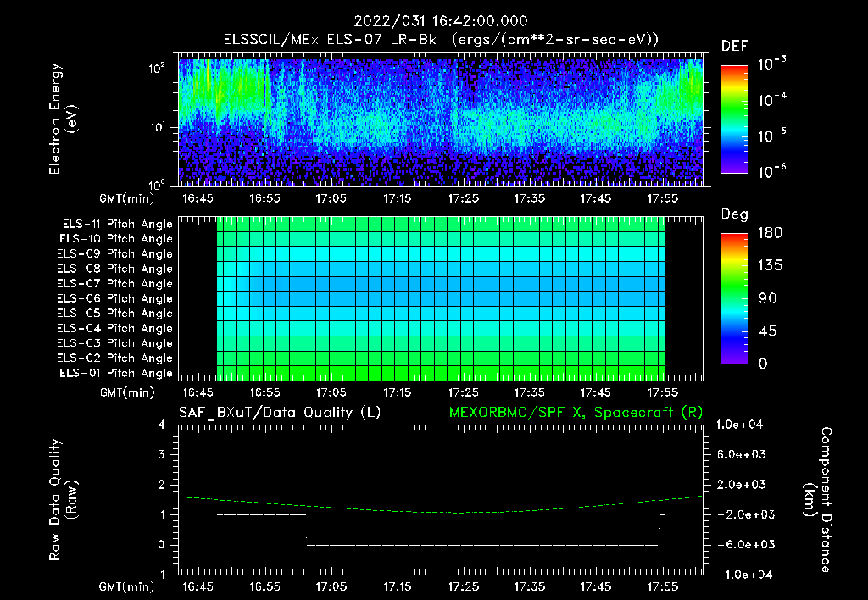Click the ELS-05 Pitch Angle row label
868x600 pixels.
point(114,314)
